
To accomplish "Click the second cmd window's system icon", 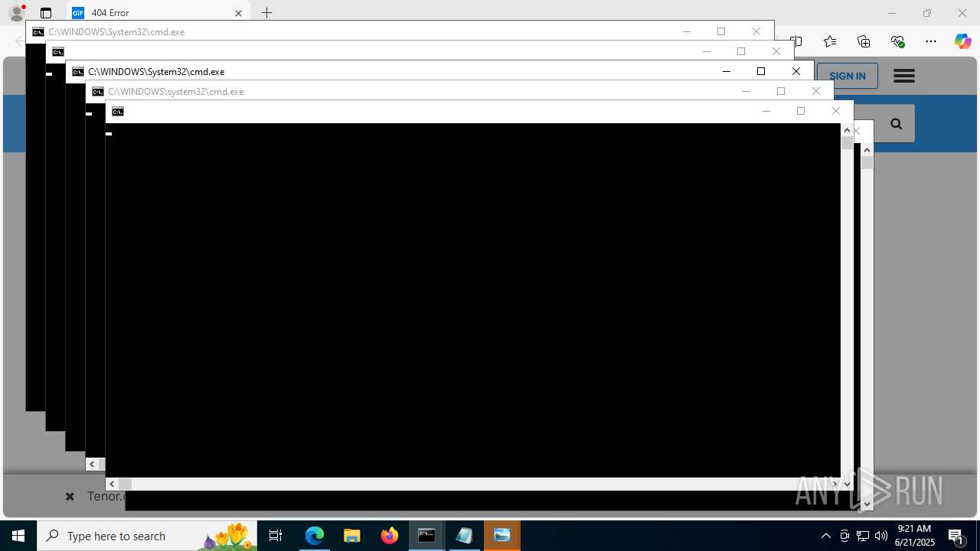I will tap(57, 52).
